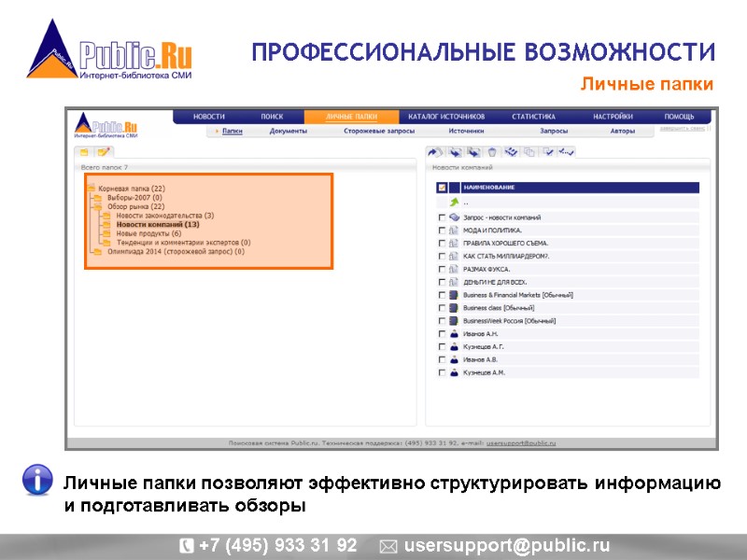Image resolution: width=747 pixels, height=560 pixels.
Task: Click the single checkmark select icon
Action: tap(548, 152)
